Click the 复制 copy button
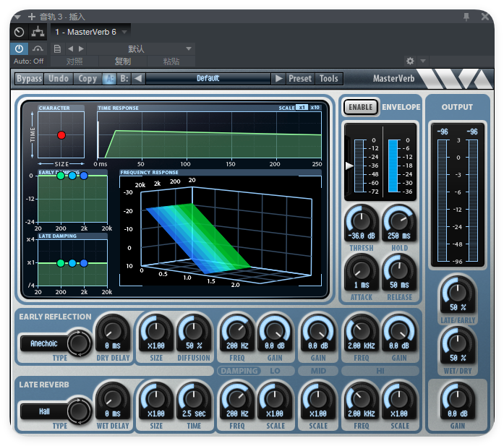504x446 pixels. [x=123, y=61]
